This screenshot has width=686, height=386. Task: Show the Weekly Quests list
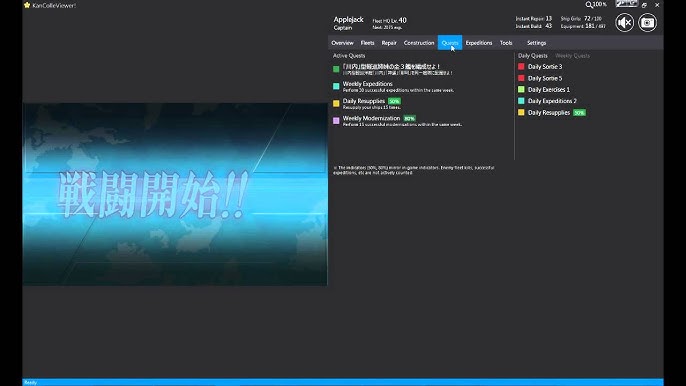tap(572, 56)
